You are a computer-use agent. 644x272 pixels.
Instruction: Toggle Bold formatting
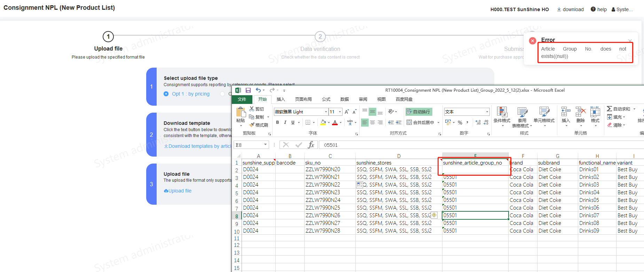[277, 122]
